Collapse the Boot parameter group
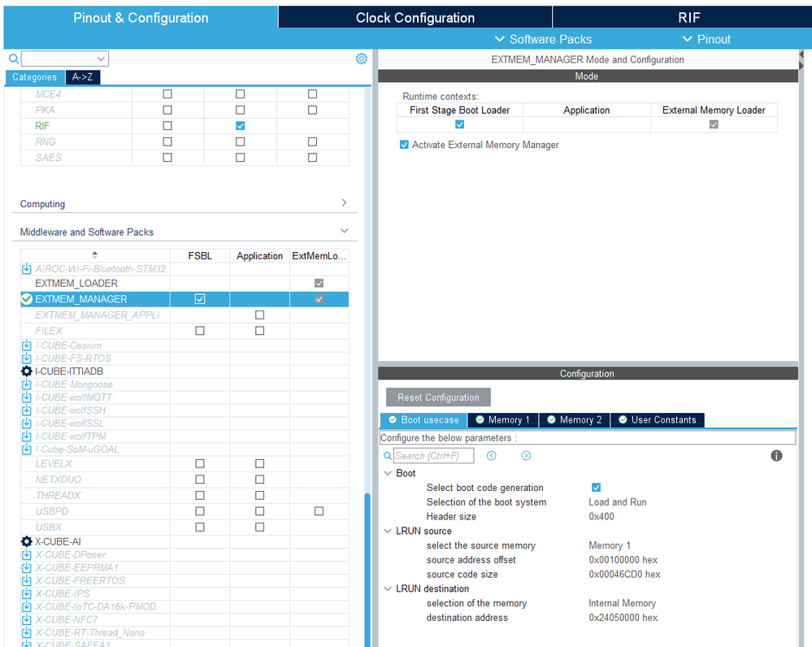The image size is (812, 647). coord(388,473)
